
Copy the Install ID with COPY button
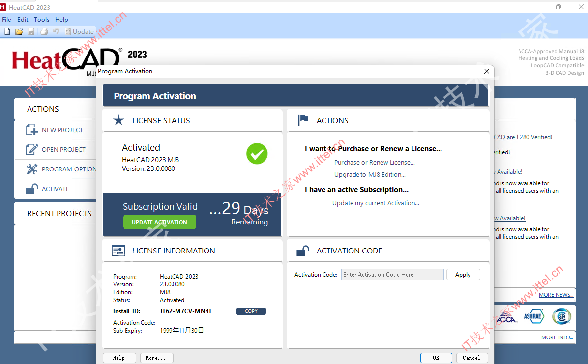(251, 311)
